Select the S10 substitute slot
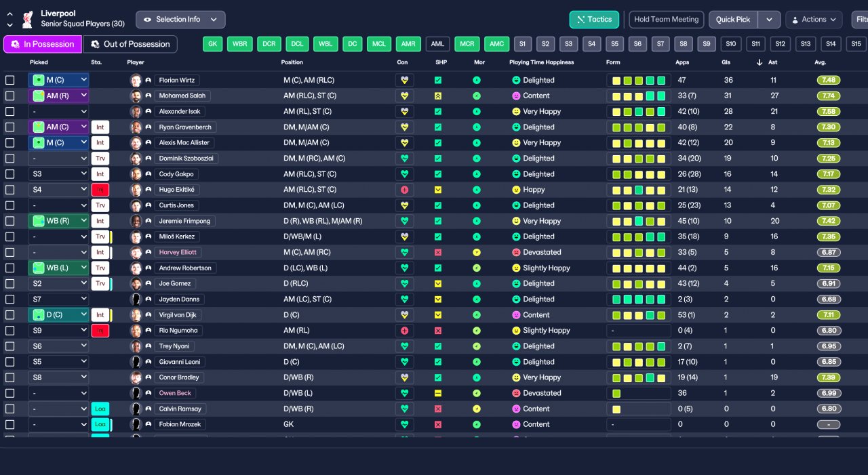This screenshot has height=475, width=868. (x=730, y=44)
